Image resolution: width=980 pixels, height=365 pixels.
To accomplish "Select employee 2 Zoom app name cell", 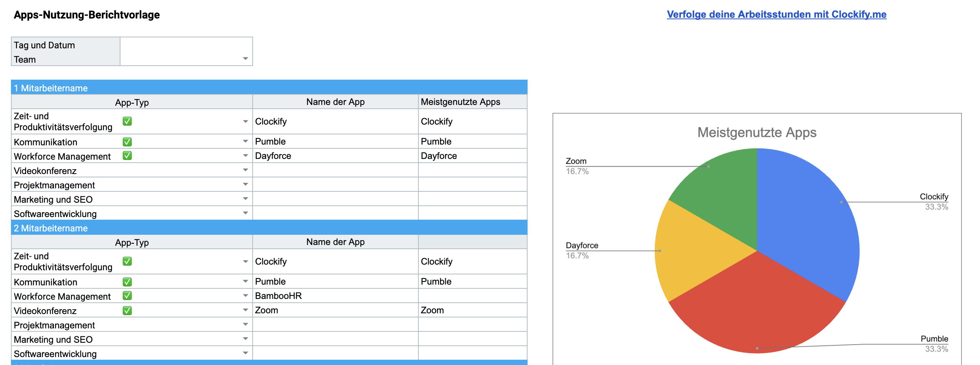I will pyautogui.click(x=336, y=310).
